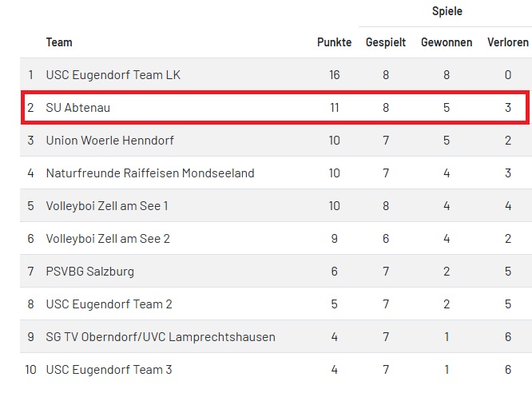The height and width of the screenshot is (393, 532).
Task: Click USC Eugendorf Team 3 name
Action: pyautogui.click(x=109, y=370)
